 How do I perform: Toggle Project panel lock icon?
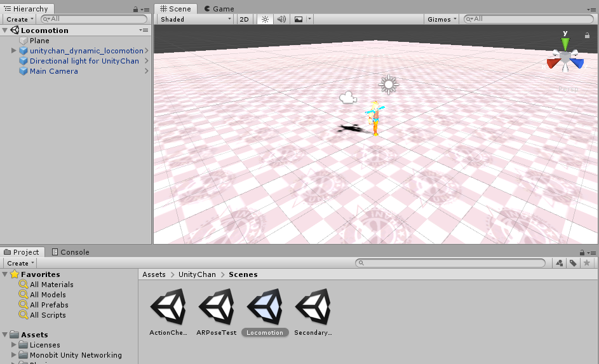pos(582,252)
